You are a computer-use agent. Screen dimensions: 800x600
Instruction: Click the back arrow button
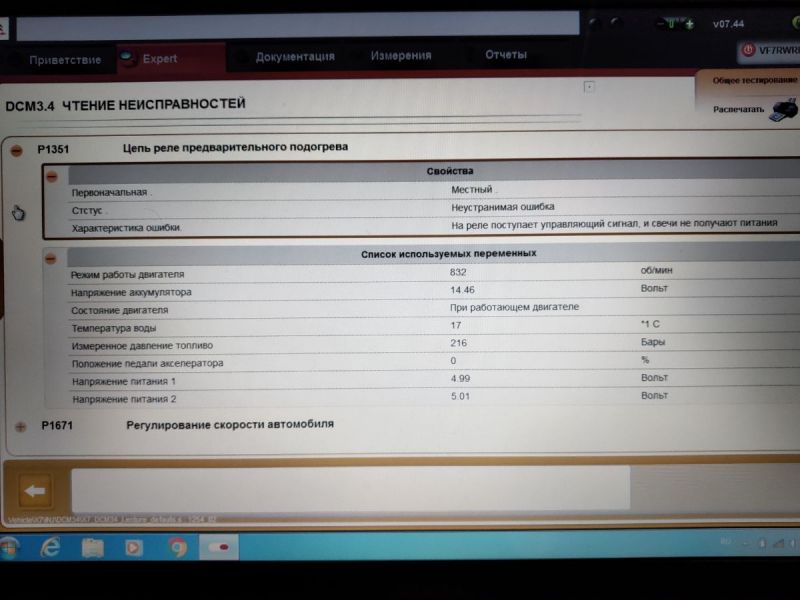pyautogui.click(x=36, y=490)
